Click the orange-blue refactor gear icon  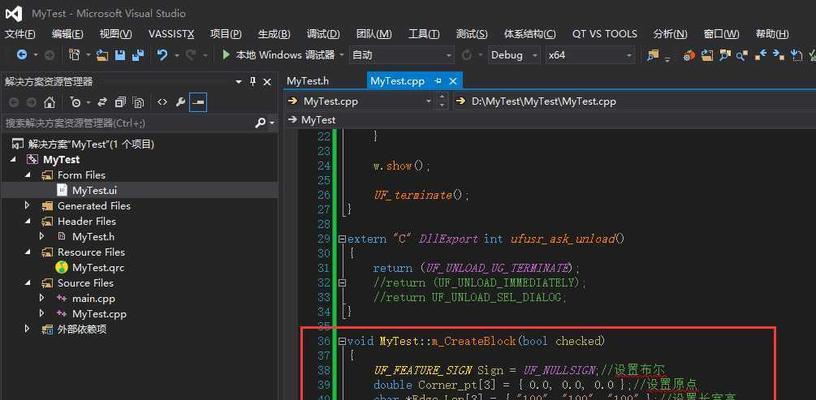click(689, 55)
